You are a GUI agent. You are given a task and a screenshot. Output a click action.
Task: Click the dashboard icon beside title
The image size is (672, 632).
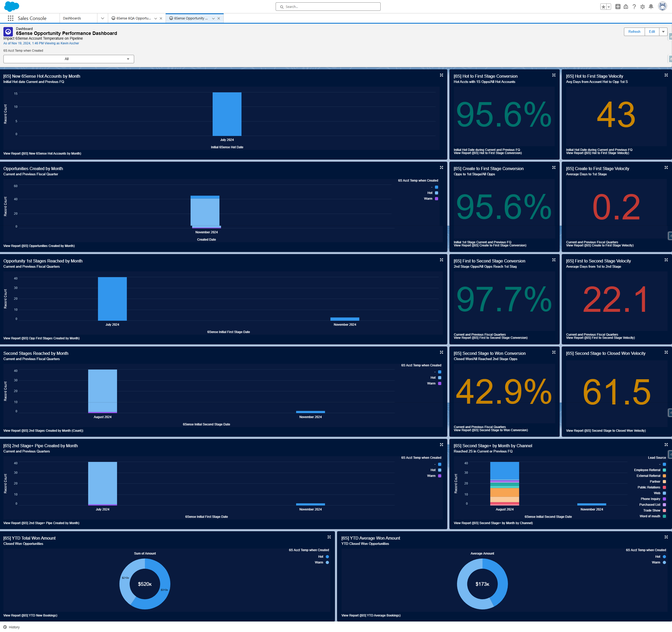coord(8,32)
